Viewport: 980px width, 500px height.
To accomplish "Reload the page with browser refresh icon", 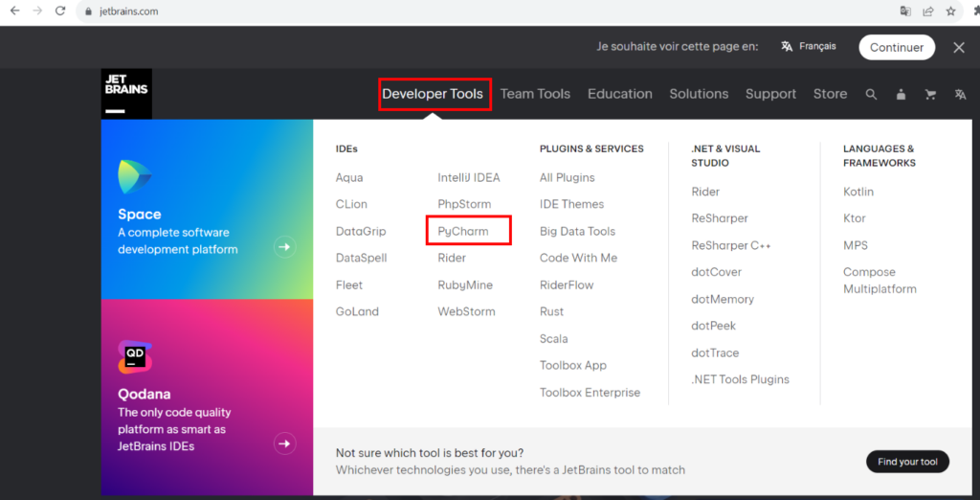I will pyautogui.click(x=60, y=11).
